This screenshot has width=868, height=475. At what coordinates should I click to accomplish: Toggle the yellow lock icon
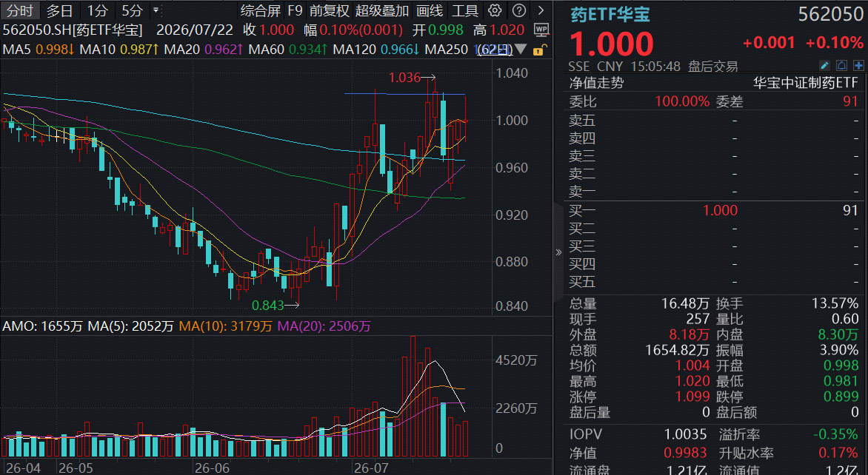[537, 50]
